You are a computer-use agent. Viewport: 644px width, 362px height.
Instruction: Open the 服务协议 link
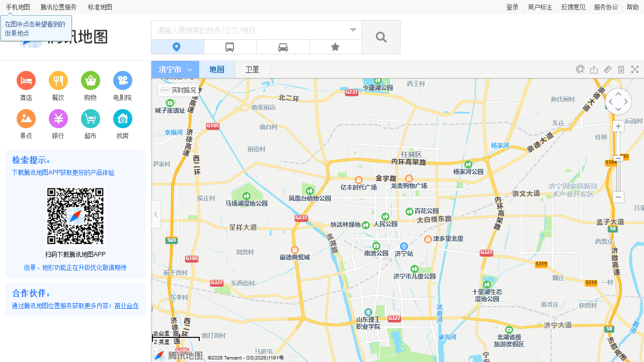606,7
